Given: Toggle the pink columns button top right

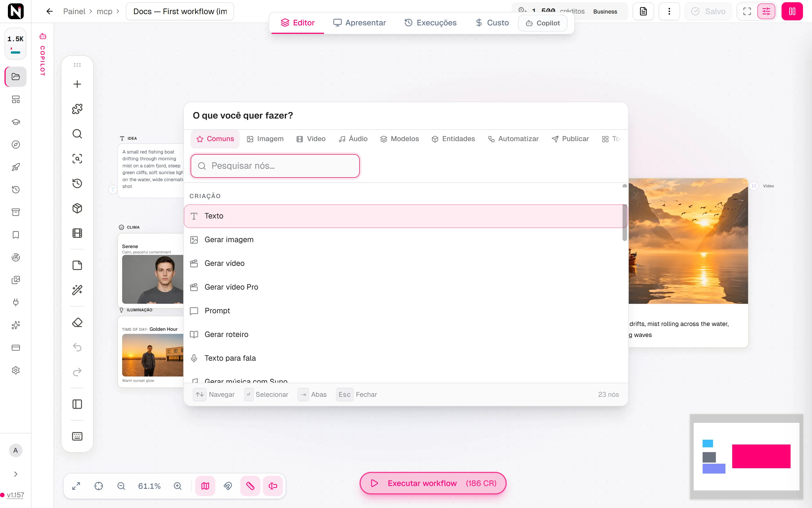Looking at the screenshot, I should (x=792, y=11).
